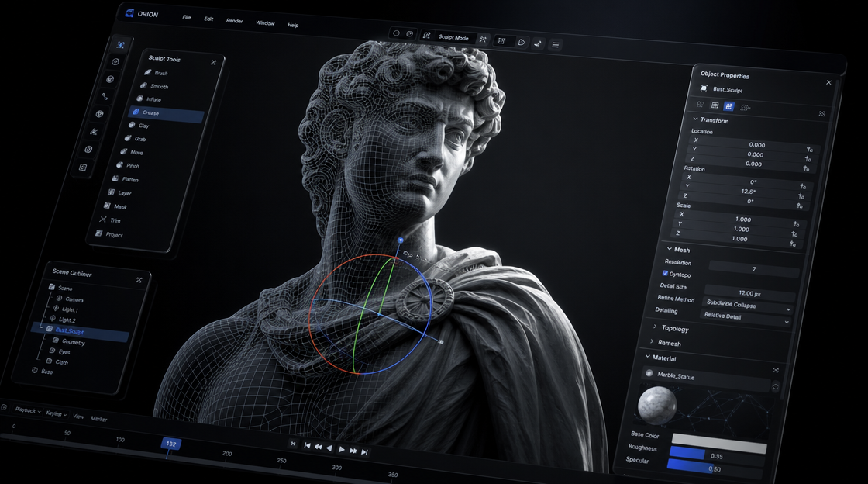The height and width of the screenshot is (484, 868).
Task: Open the Refine Method dropdown
Action: [x=747, y=305]
